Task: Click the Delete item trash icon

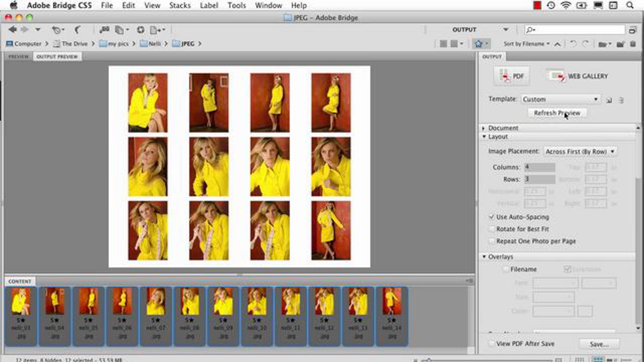Action: [x=633, y=44]
